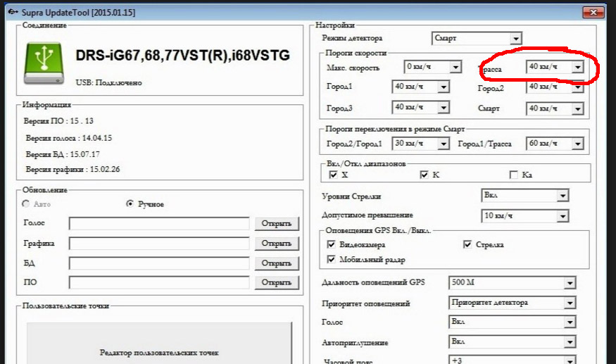Open the Дальность оповещений GPS dropdown

(x=512, y=282)
